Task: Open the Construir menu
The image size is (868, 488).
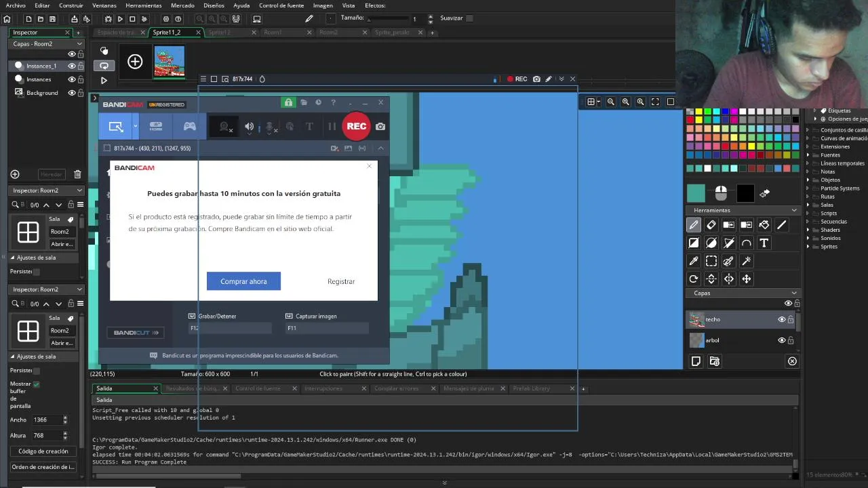Action: point(71,5)
